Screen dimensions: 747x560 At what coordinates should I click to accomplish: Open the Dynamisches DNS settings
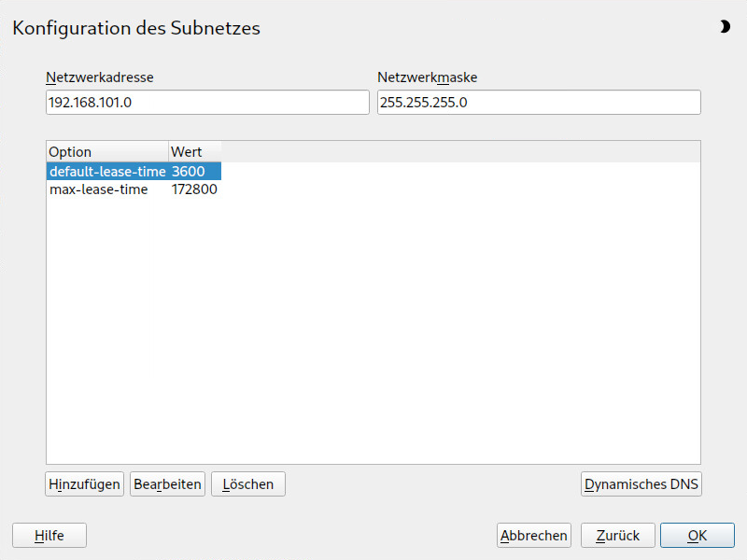641,484
